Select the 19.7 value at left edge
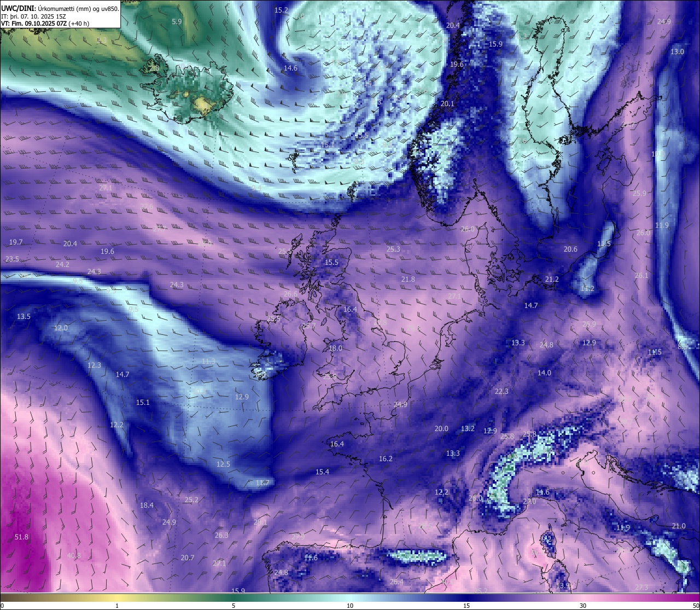 16,242
